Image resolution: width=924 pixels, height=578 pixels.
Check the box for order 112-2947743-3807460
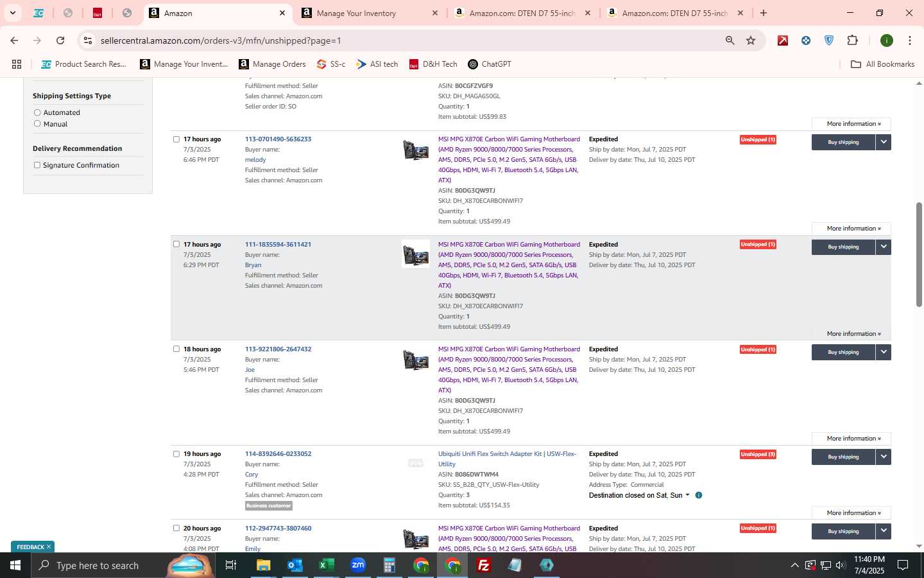[176, 528]
